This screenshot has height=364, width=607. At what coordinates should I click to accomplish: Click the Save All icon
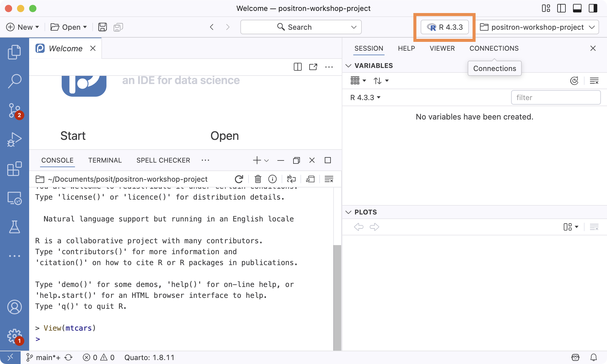tap(118, 27)
